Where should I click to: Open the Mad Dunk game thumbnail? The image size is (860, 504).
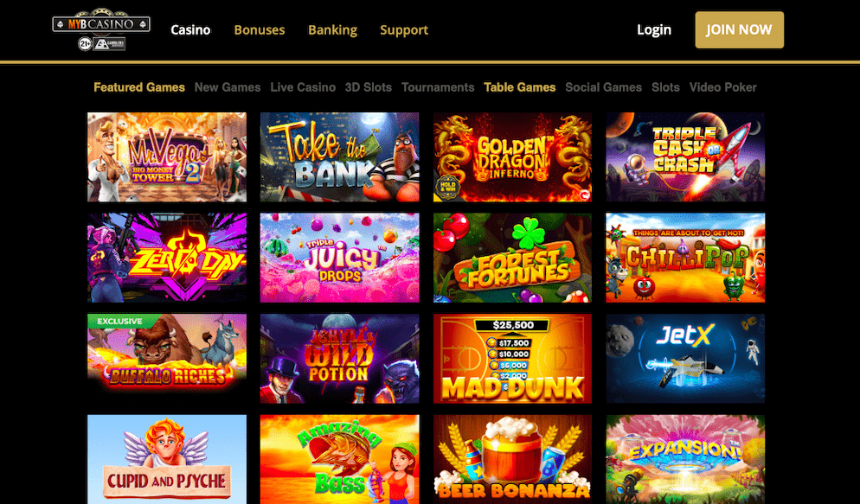coord(512,359)
